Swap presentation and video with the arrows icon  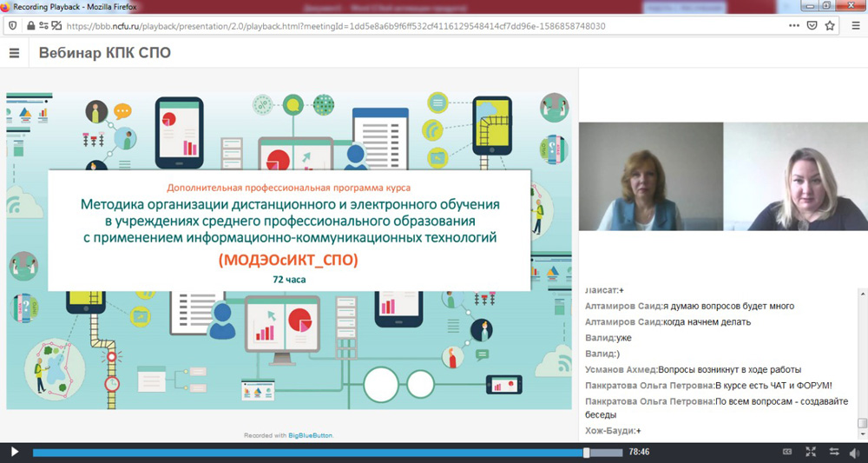834,452
